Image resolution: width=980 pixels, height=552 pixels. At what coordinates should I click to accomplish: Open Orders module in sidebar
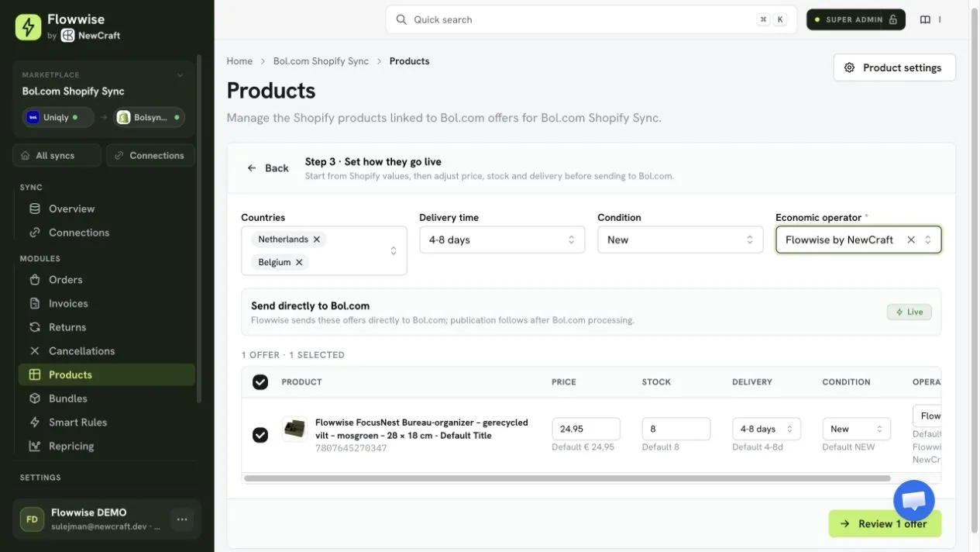pyautogui.click(x=106, y=280)
